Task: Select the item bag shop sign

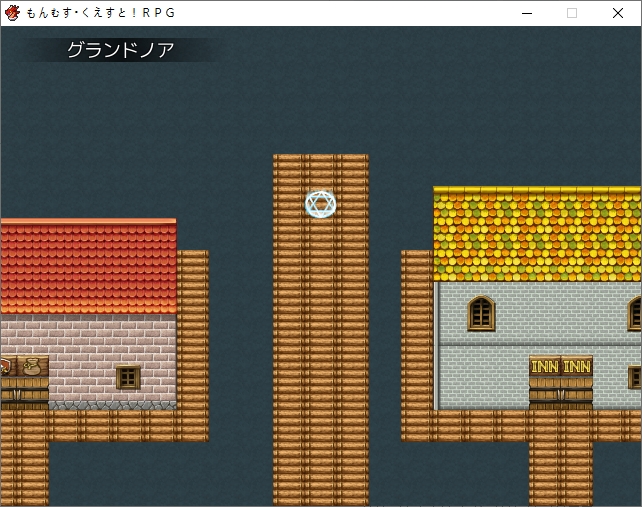Action: pos(33,366)
